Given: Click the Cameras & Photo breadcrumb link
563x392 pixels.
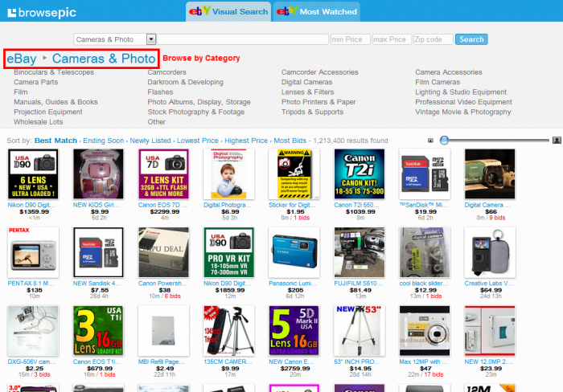Looking at the screenshot, I should pos(104,59).
